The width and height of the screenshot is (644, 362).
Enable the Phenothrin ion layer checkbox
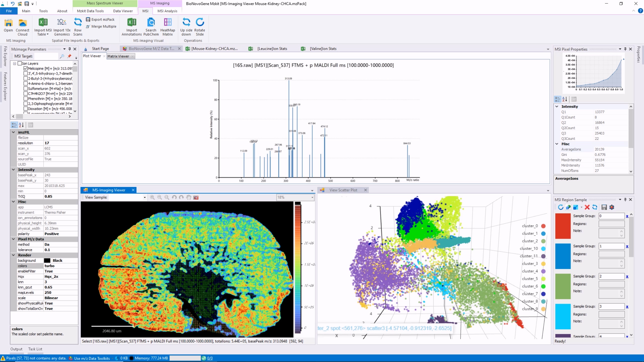point(25,99)
